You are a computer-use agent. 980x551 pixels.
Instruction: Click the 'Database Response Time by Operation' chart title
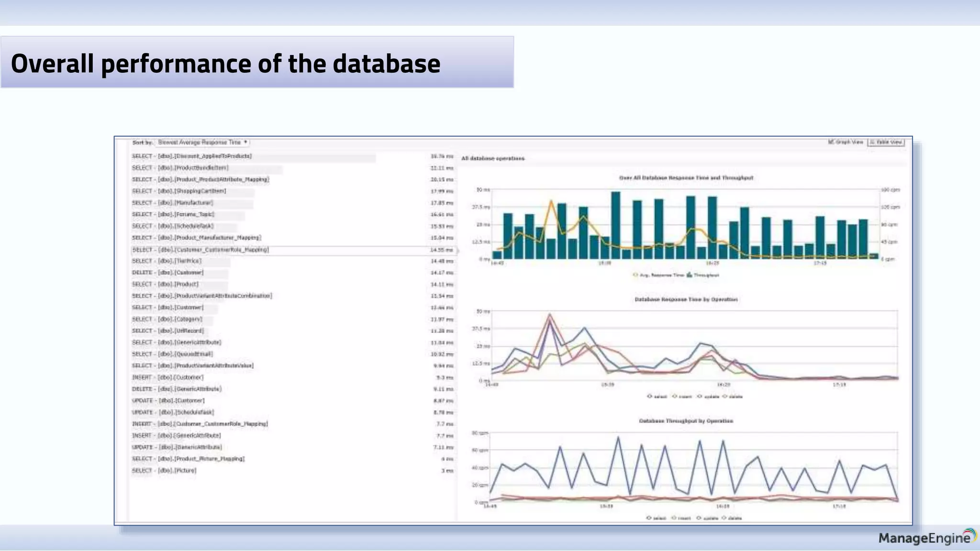click(686, 299)
